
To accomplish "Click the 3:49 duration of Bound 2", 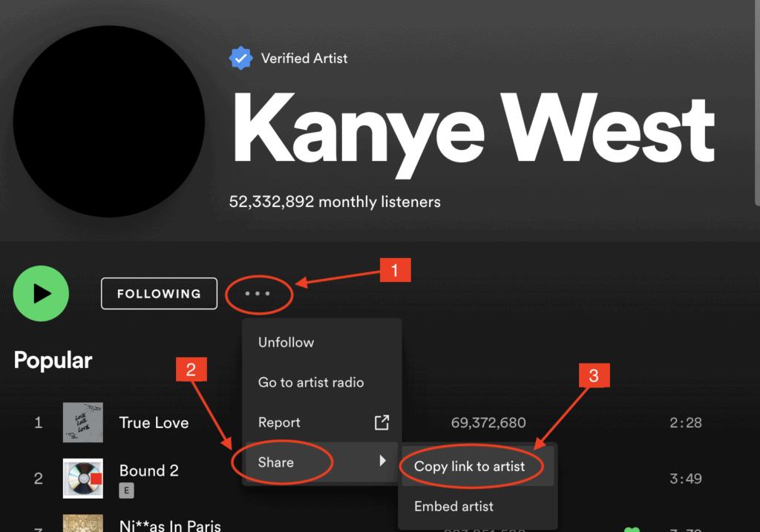I will click(x=685, y=479).
